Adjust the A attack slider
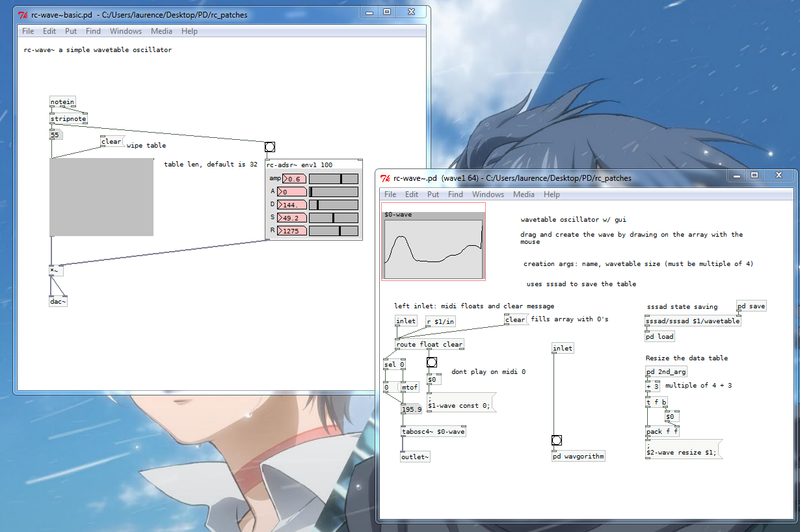Viewport: 800px width, 532px height. click(334, 192)
